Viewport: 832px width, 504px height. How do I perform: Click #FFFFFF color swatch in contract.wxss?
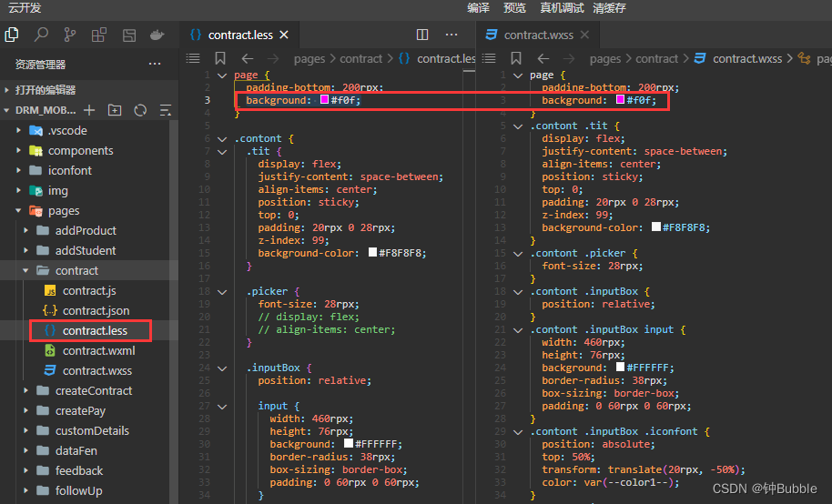pos(620,368)
